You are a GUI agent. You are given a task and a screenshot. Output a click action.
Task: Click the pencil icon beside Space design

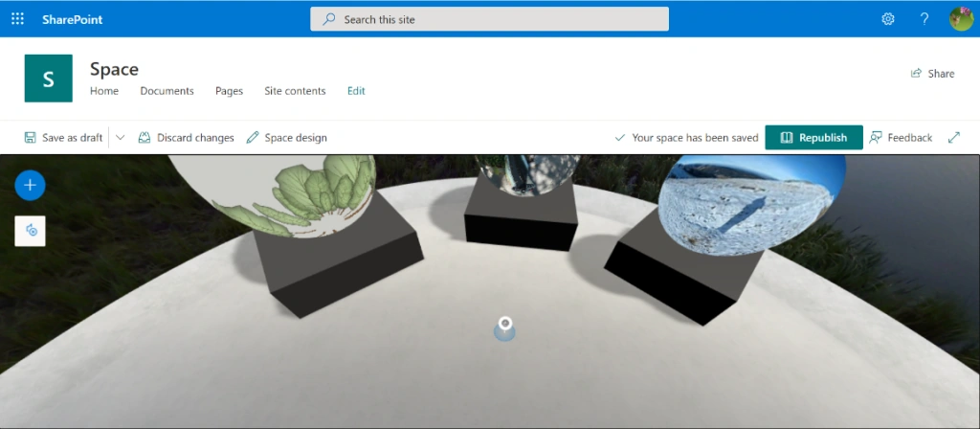tap(253, 138)
